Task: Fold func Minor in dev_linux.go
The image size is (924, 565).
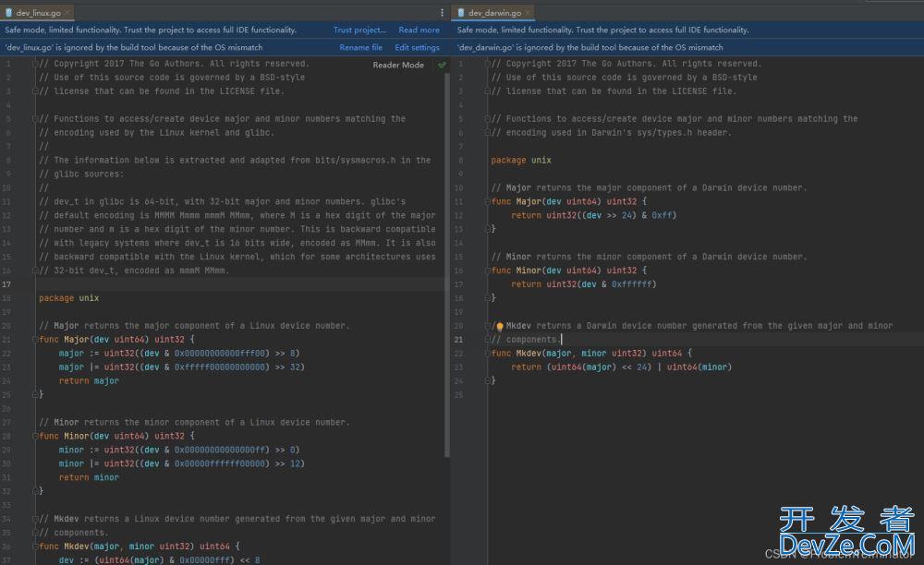Action: 35,436
